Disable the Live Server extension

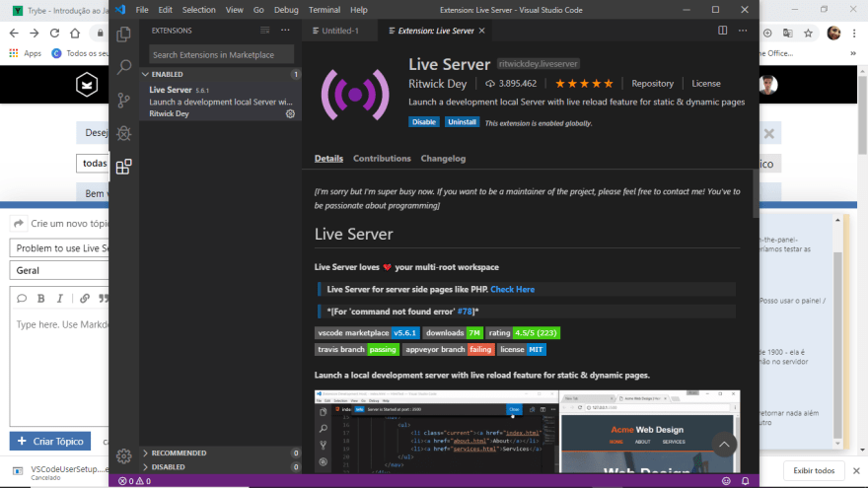click(x=423, y=122)
